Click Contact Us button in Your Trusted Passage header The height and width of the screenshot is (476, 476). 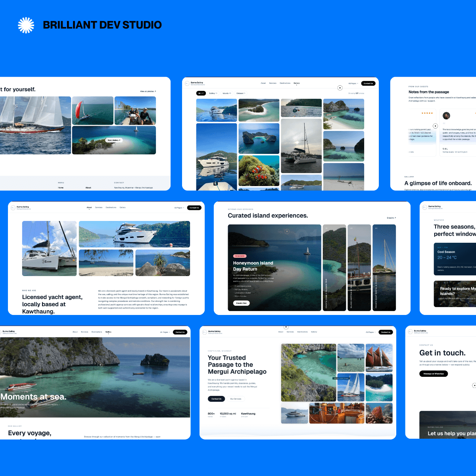tap(386, 332)
